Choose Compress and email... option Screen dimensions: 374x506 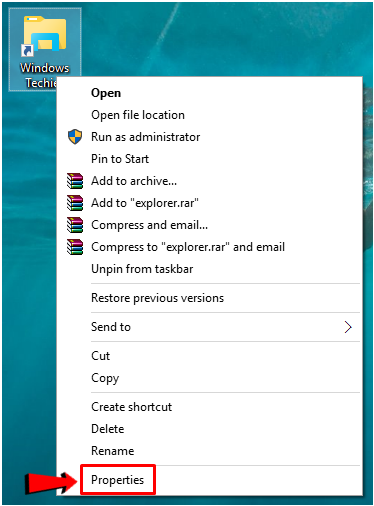pyautogui.click(x=209, y=225)
